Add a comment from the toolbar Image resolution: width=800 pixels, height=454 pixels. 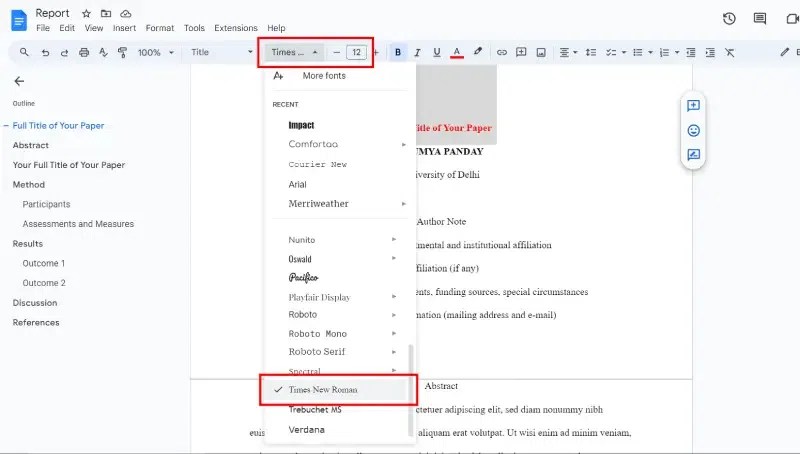point(521,52)
